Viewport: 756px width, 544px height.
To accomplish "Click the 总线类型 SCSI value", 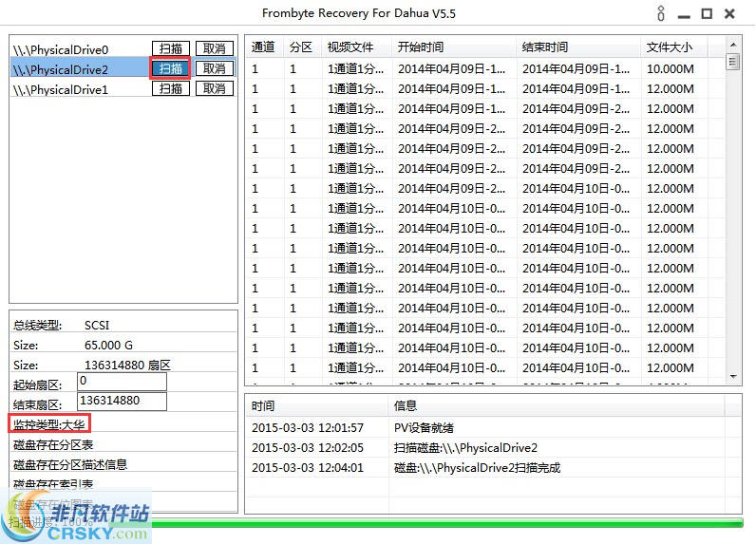I will 97,326.
